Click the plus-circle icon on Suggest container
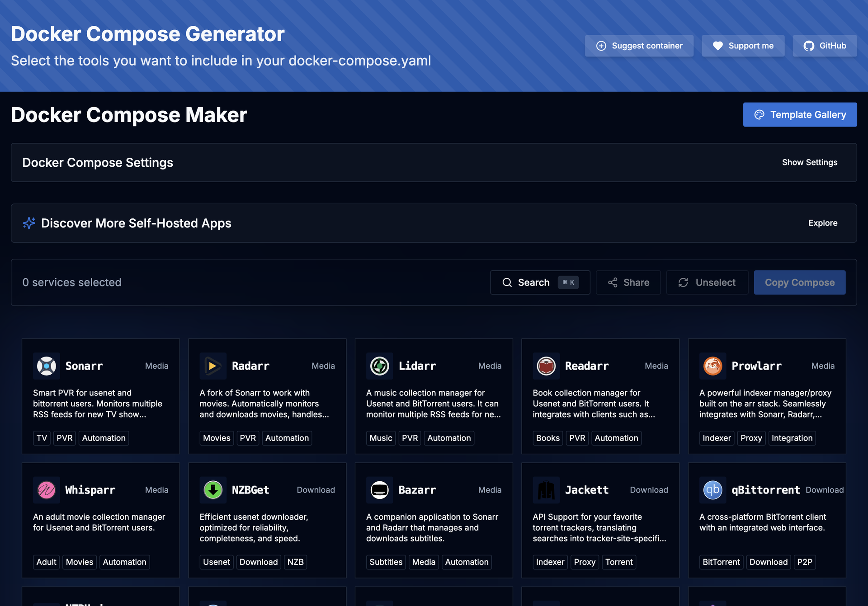 click(601, 46)
